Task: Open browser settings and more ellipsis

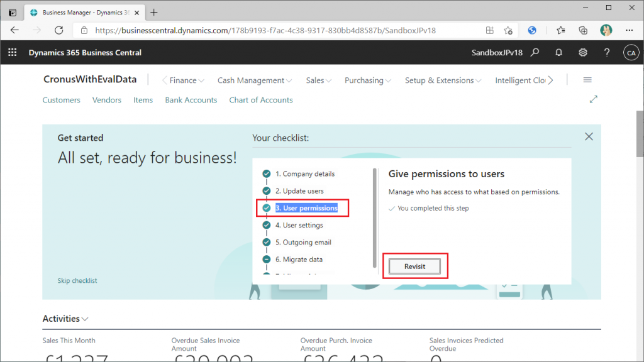Action: (629, 30)
